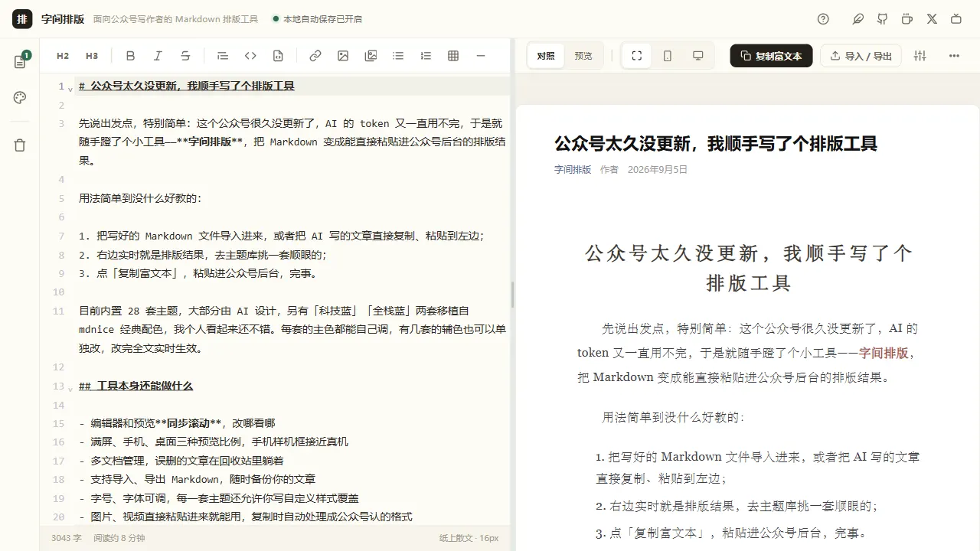The image size is (980, 551).
Task: Click the bold 字间排版 text in preview
Action: 884,353
